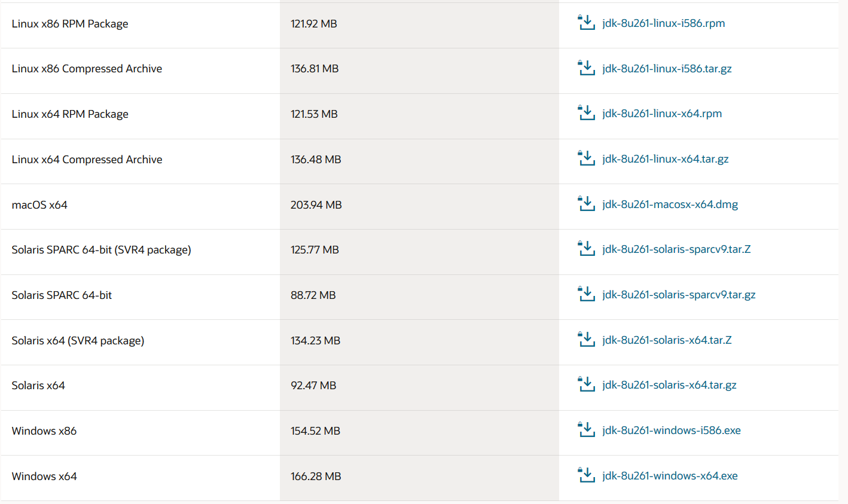The image size is (848, 504).
Task: Select the Linux x64 RPM Package label
Action: [70, 114]
